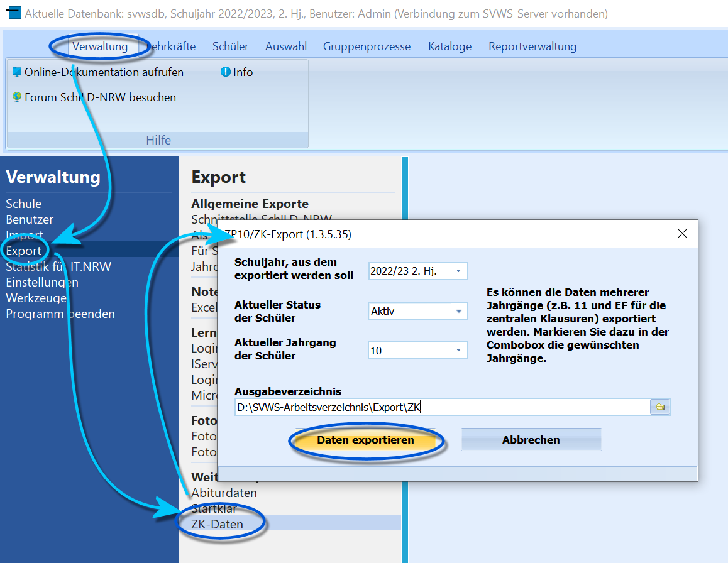Screen dimensions: 728x563
Task: Click the blue Info icon
Action: pos(226,72)
